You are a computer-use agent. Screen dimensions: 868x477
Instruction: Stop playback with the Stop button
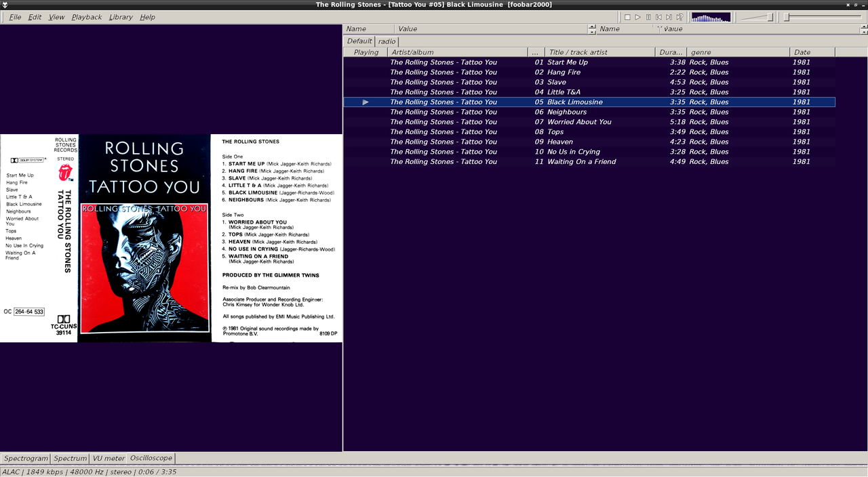click(x=627, y=17)
